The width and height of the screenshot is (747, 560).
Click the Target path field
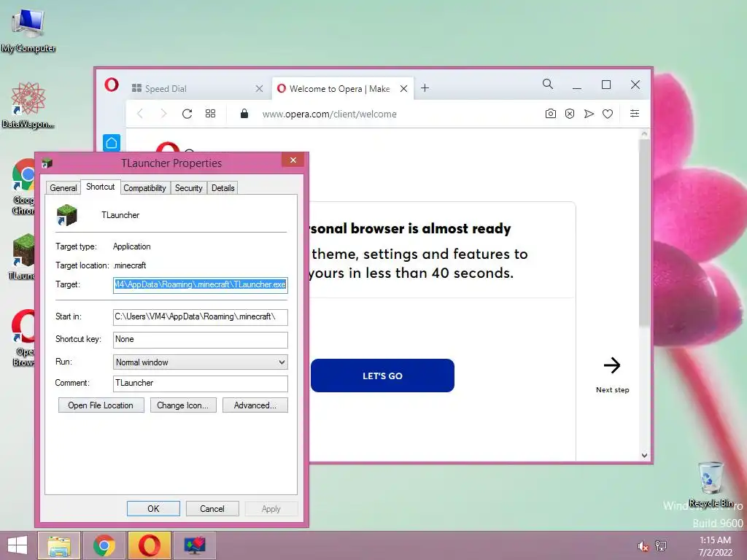(x=200, y=285)
